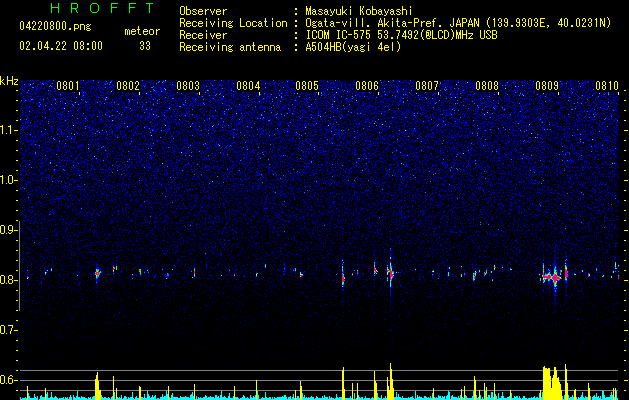The image size is (629, 400).
Task: Select the Ogata-vill. Akita-Pref. JAPAN location text
Action: [x=458, y=23]
